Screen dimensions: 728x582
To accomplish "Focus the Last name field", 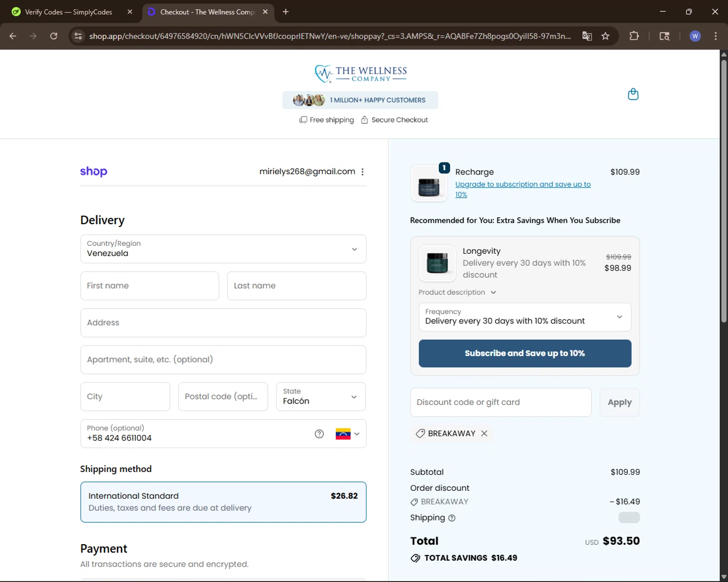I will [x=297, y=286].
